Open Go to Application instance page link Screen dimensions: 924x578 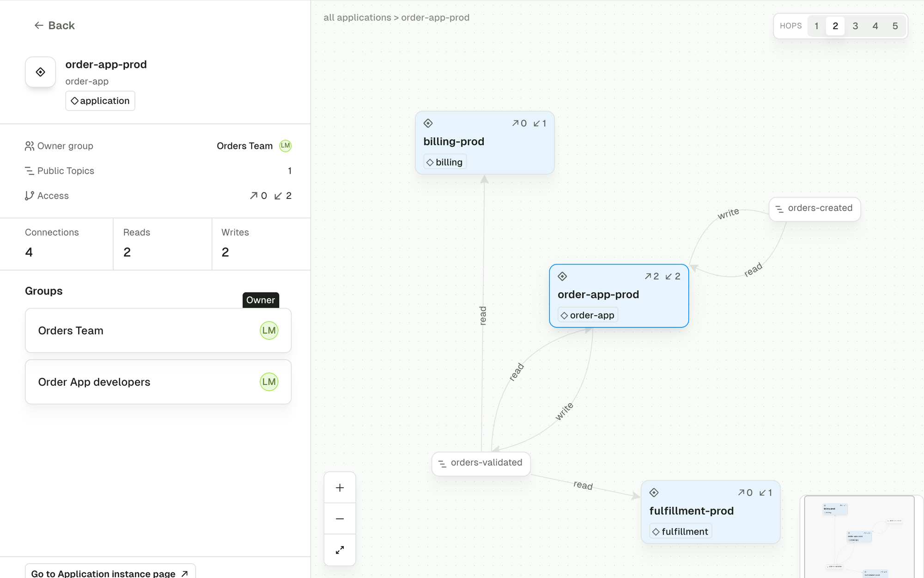(110, 572)
